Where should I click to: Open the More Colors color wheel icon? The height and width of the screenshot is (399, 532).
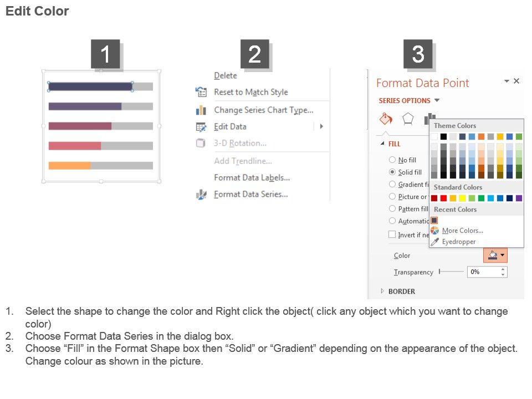435,231
